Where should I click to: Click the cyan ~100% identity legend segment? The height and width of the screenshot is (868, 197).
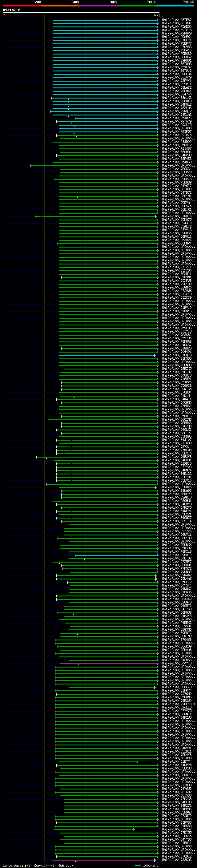pyautogui.click(x=175, y=6)
